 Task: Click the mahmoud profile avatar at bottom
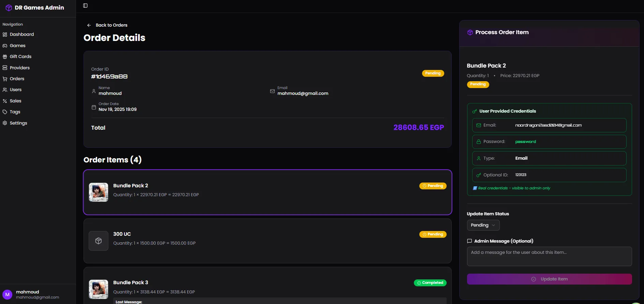click(x=8, y=294)
